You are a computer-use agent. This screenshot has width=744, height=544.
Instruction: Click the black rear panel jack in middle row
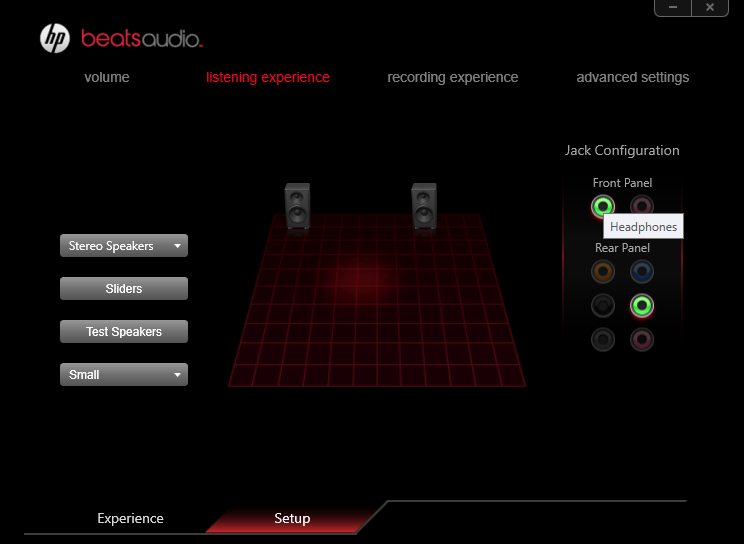point(603,306)
